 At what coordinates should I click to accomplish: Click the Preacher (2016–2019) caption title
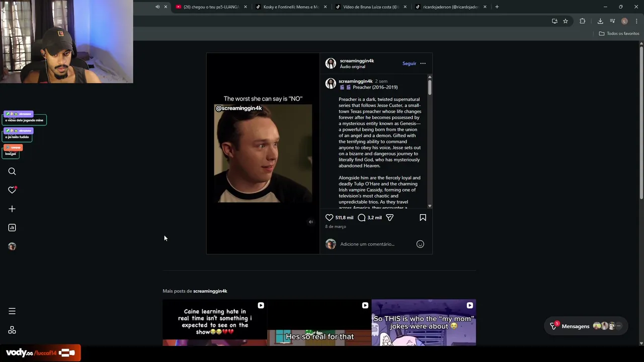[x=375, y=87]
